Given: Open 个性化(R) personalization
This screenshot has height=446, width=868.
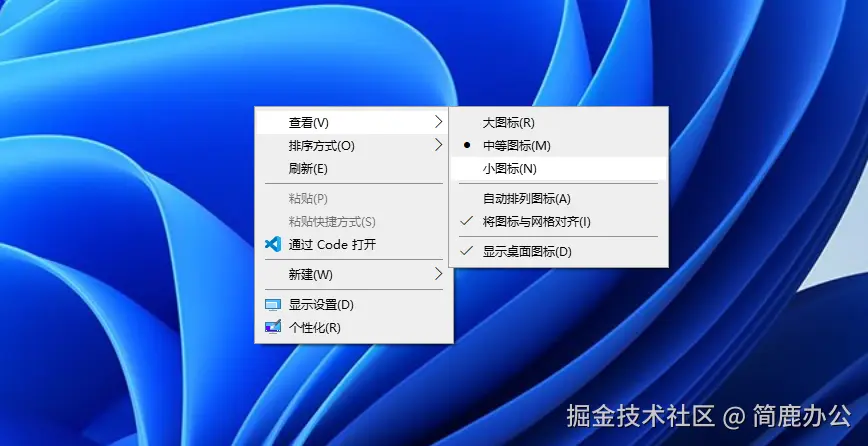Looking at the screenshot, I should tap(354, 328).
